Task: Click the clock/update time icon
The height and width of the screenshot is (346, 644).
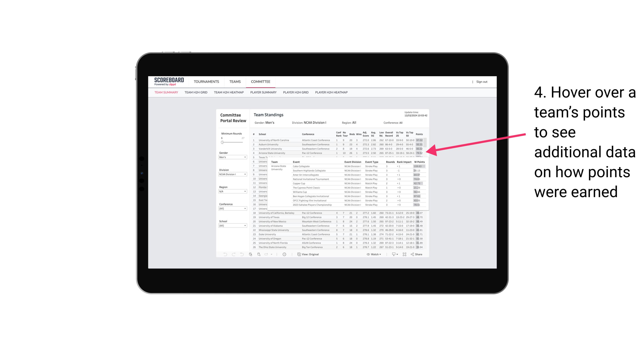Action: pyautogui.click(x=285, y=254)
